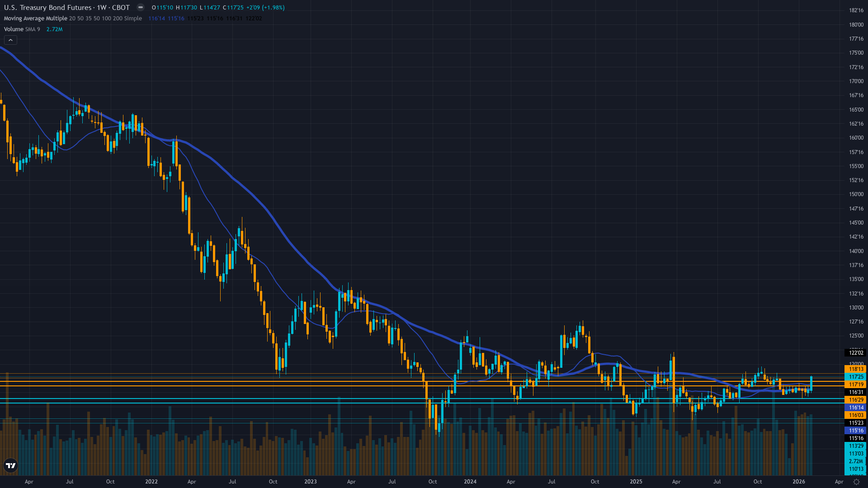Image resolution: width=868 pixels, height=488 pixels.
Task: Click the 182'16 price scale tick
Action: click(856, 10)
